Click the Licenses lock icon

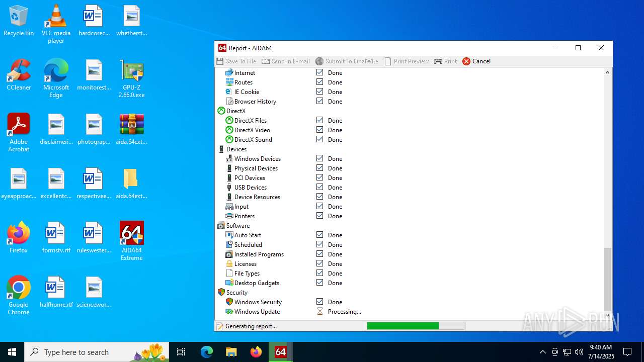tap(229, 264)
